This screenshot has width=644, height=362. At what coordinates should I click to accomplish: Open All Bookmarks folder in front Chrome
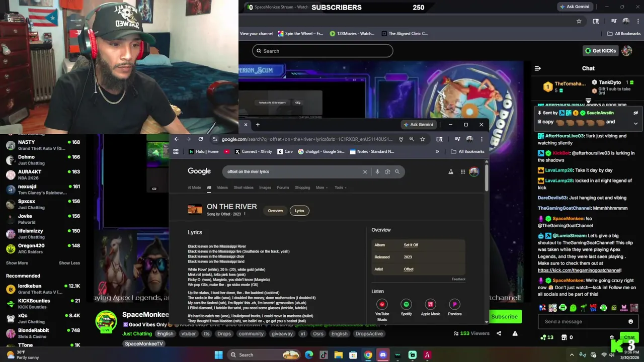tap(467, 151)
